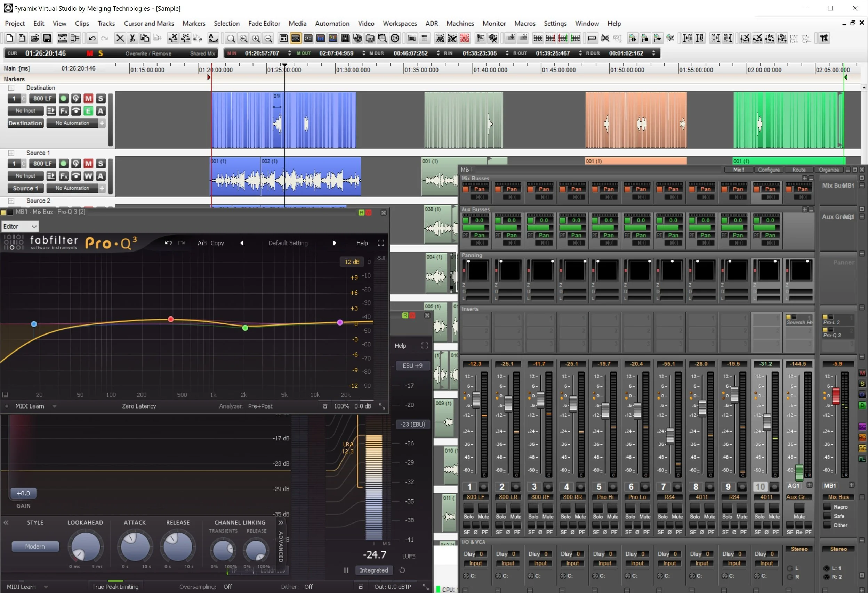The image size is (868, 593).
Task: Click the Fx button on Destination track
Action: (x=64, y=111)
